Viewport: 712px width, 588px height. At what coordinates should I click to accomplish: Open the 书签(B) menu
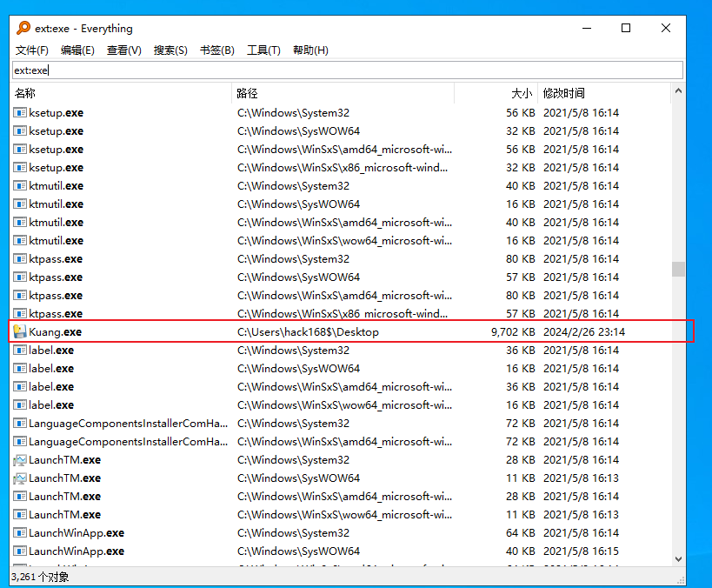[217, 50]
